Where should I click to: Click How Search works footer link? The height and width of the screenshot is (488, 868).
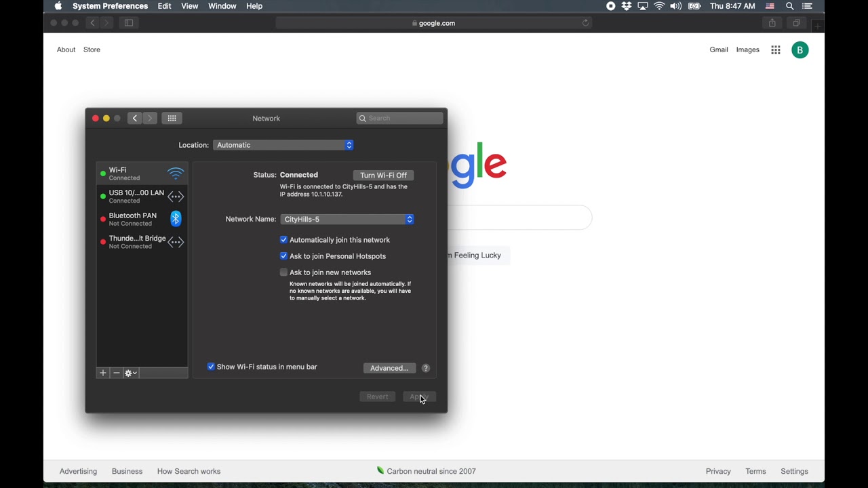(x=189, y=471)
